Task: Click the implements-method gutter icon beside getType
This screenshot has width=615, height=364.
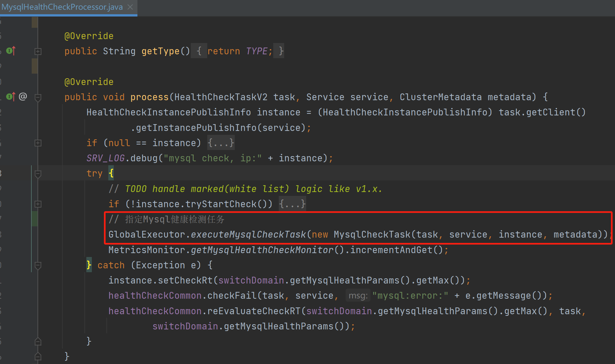Action: point(11,51)
